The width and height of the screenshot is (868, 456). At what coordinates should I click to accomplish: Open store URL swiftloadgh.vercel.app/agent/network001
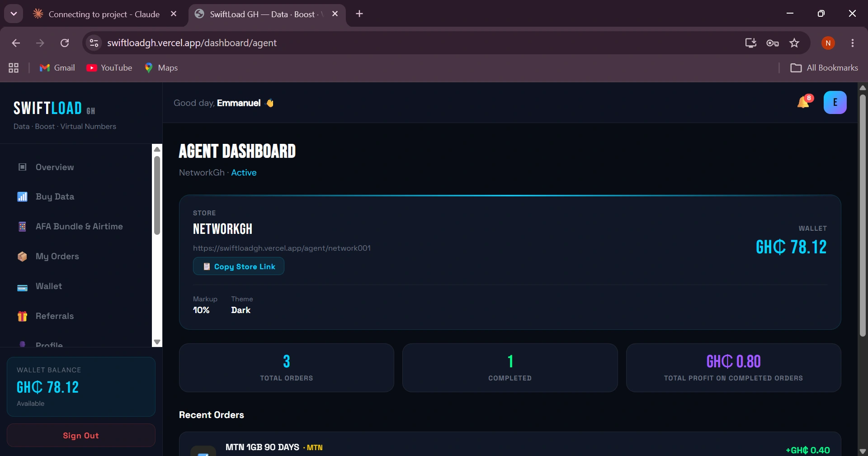point(282,248)
